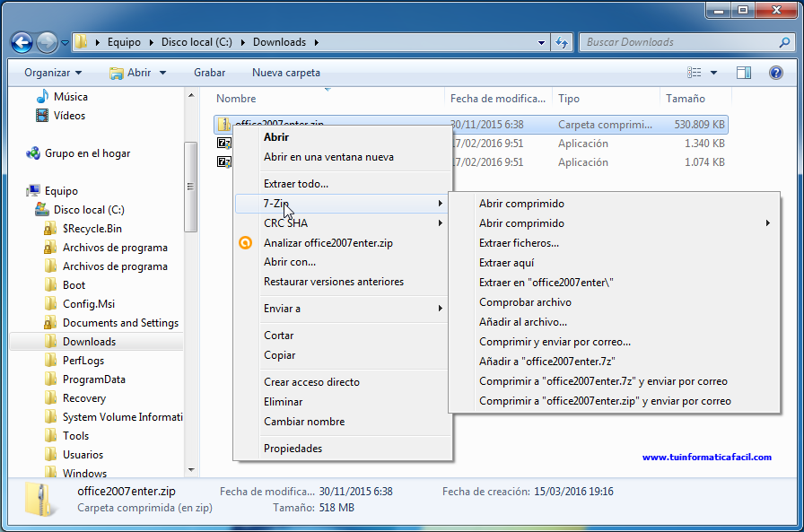Choose Abrir in the context menu

[x=343, y=137]
